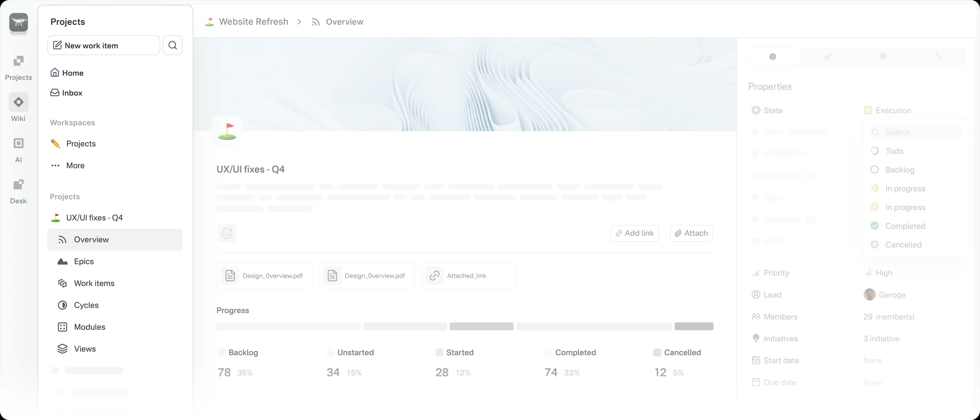
Task: Click the Attach button
Action: pos(691,233)
